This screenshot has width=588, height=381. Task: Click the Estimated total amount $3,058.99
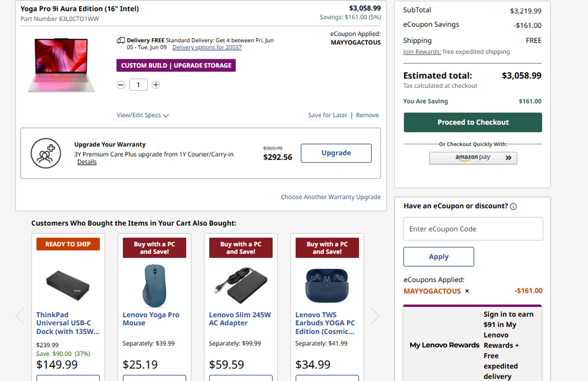(x=521, y=75)
